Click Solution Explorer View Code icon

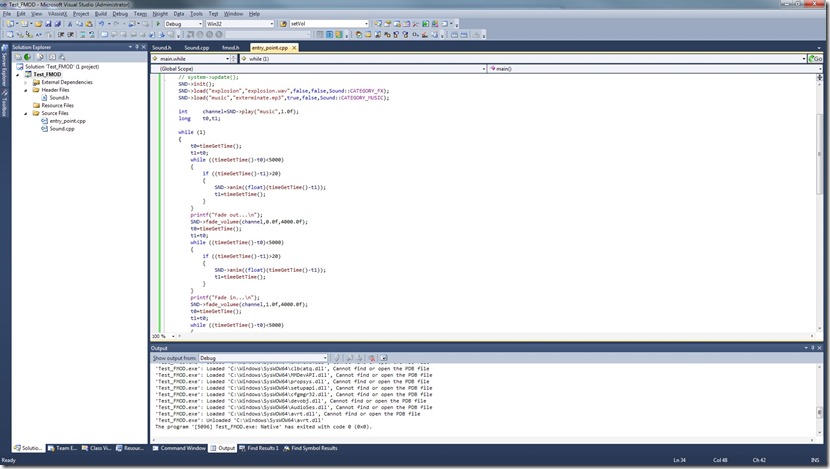[52, 57]
